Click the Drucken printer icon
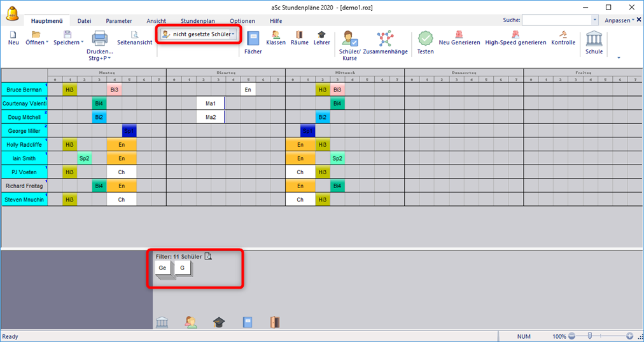The image size is (644, 342). coord(99,39)
